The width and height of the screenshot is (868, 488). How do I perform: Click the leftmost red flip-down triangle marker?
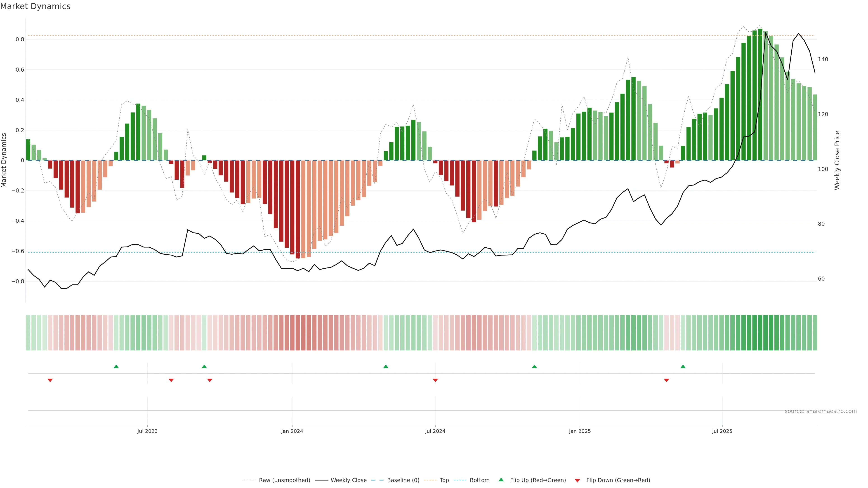point(50,380)
